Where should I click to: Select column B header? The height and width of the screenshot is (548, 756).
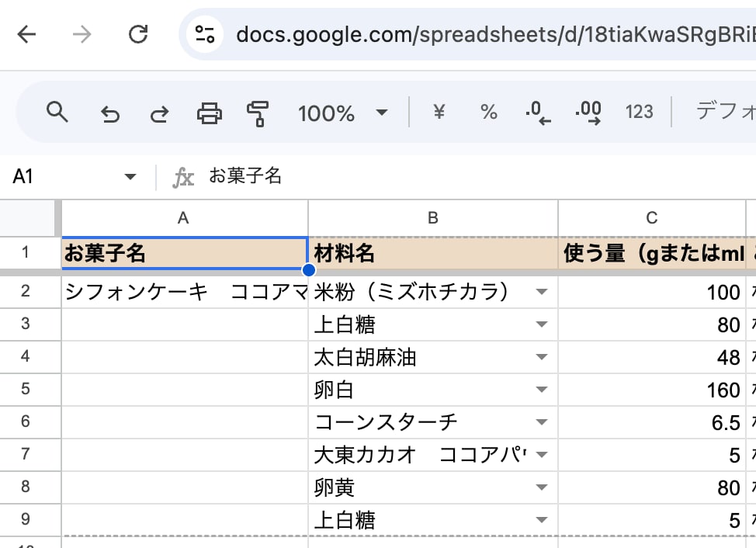pos(433,218)
